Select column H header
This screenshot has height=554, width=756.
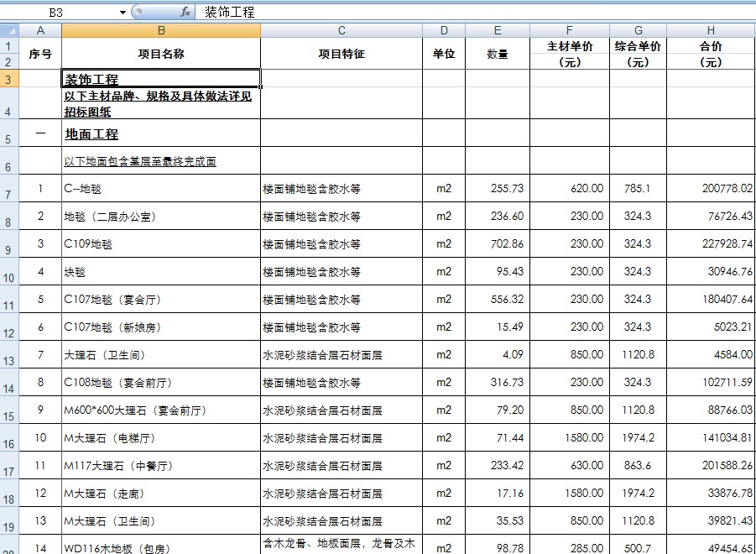(712, 31)
